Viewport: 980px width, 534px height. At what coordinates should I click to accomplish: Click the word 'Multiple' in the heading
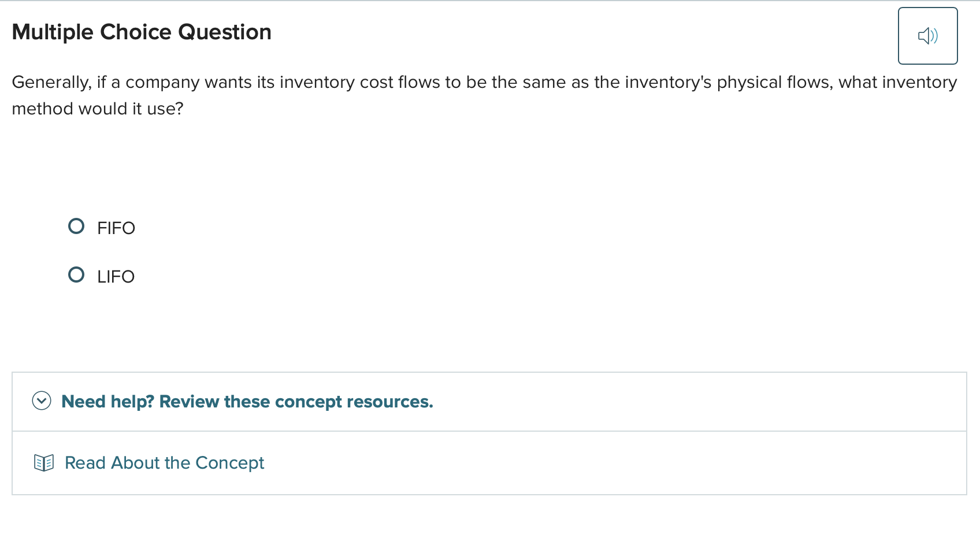coord(53,32)
